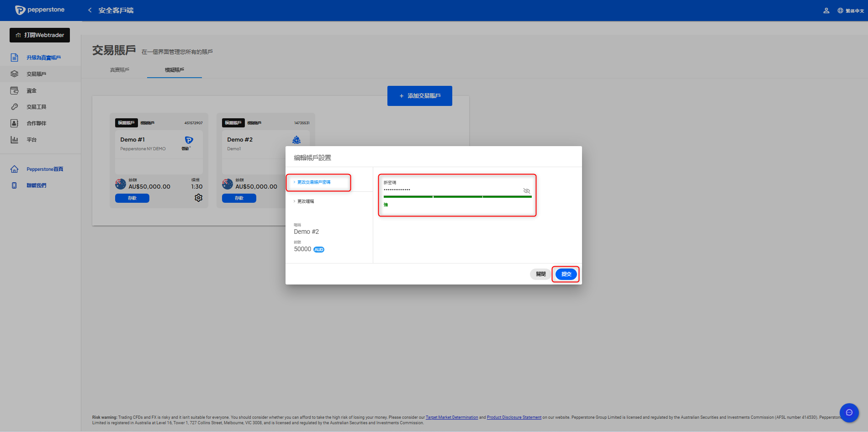Expand the 更改交易賬戶密碼 section
This screenshot has width=868, height=432.
pyautogui.click(x=314, y=182)
